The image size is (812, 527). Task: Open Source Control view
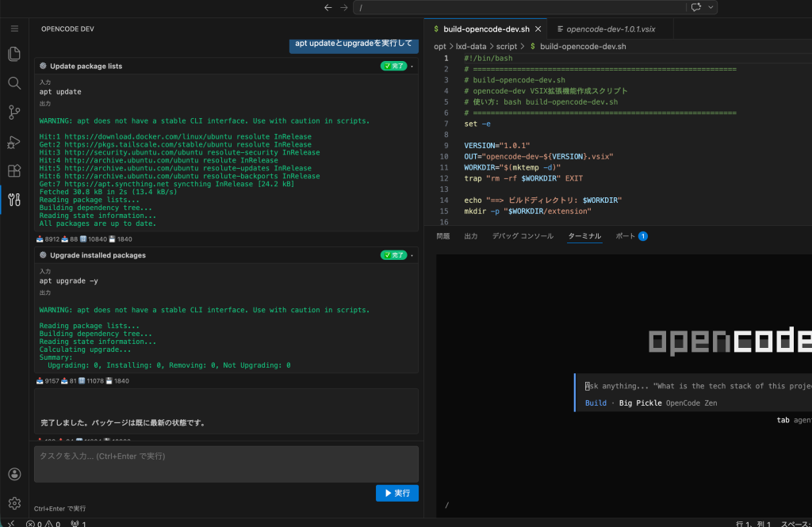(x=13, y=112)
